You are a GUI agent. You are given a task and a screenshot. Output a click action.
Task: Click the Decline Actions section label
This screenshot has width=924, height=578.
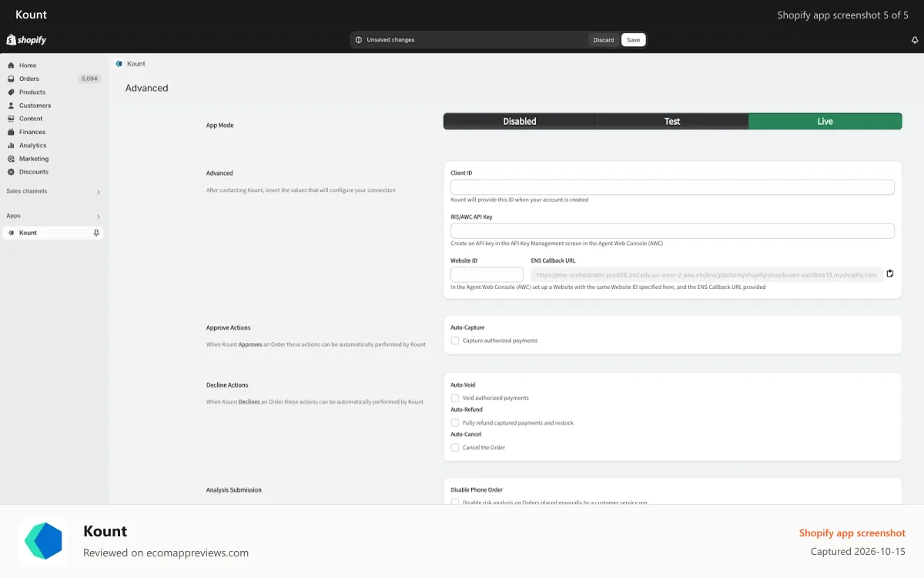(x=227, y=385)
